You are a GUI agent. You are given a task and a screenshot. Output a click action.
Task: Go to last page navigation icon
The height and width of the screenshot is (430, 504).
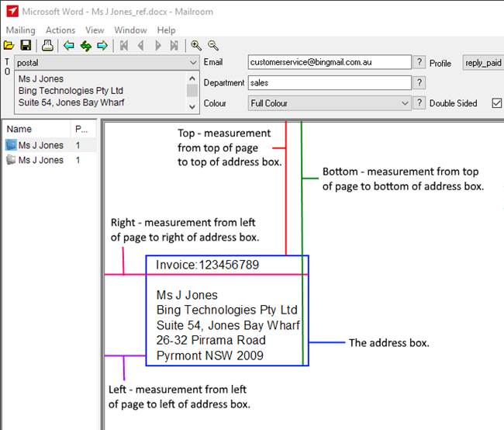point(174,46)
